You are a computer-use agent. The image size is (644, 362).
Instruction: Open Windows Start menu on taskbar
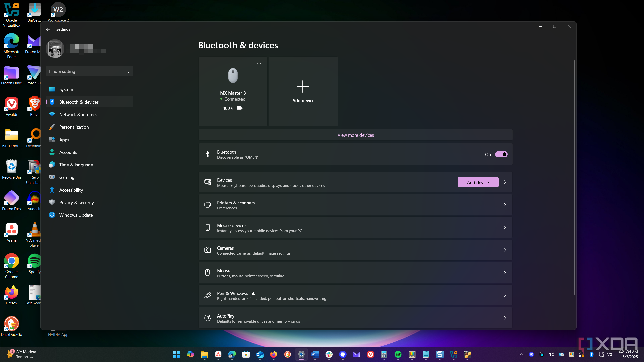[x=176, y=354]
